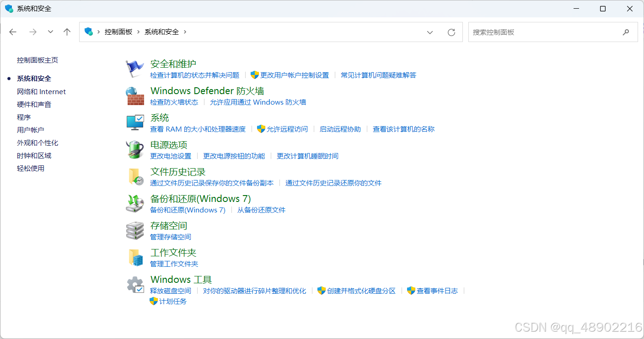Click 常见计算机问题疑难解答 link
644x339 pixels.
[x=379, y=75]
